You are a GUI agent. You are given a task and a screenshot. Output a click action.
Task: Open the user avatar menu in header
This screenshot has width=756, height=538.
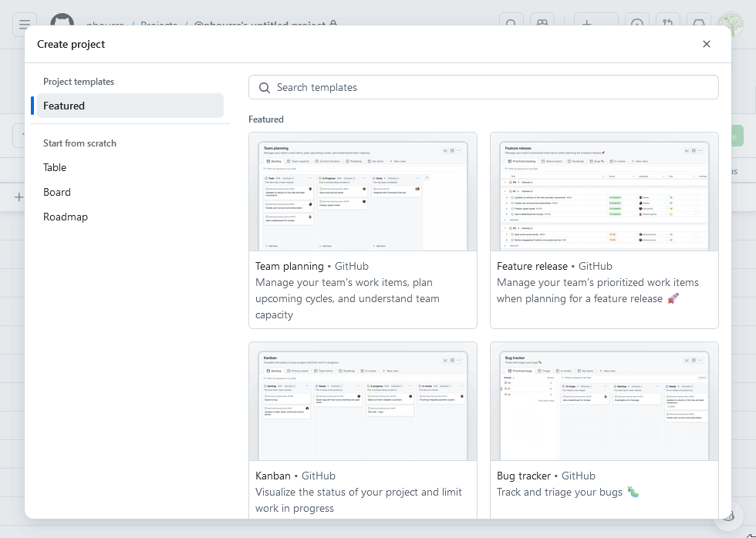[x=730, y=24]
